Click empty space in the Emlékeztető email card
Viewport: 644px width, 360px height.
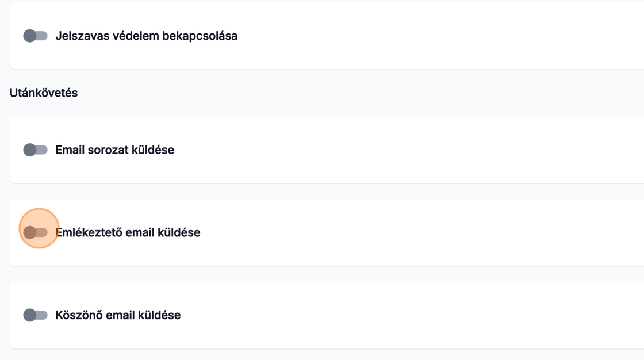431,233
